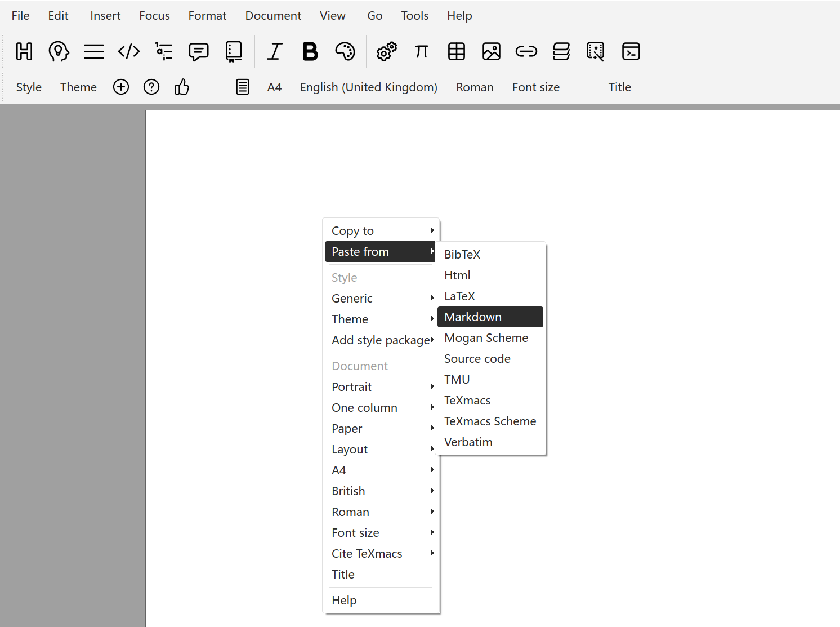Open the Help menu in menu bar

(x=460, y=16)
